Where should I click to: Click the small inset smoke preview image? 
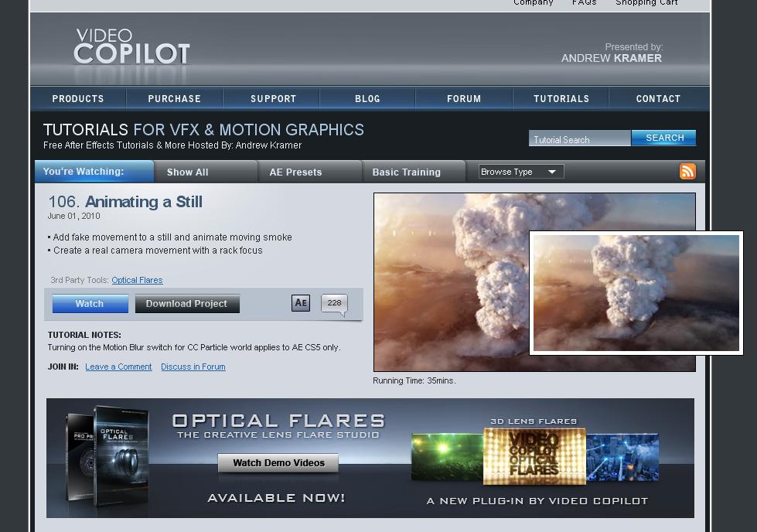click(x=636, y=293)
